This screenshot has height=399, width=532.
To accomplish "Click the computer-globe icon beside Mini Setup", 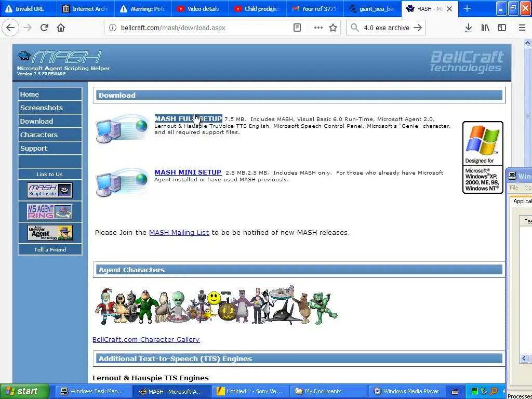I will pos(122,182).
